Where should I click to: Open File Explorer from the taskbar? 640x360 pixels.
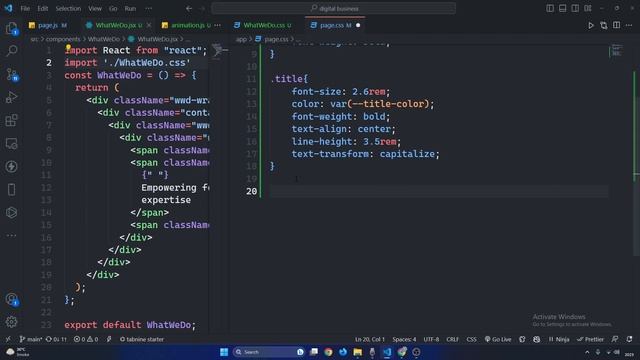click(x=358, y=352)
